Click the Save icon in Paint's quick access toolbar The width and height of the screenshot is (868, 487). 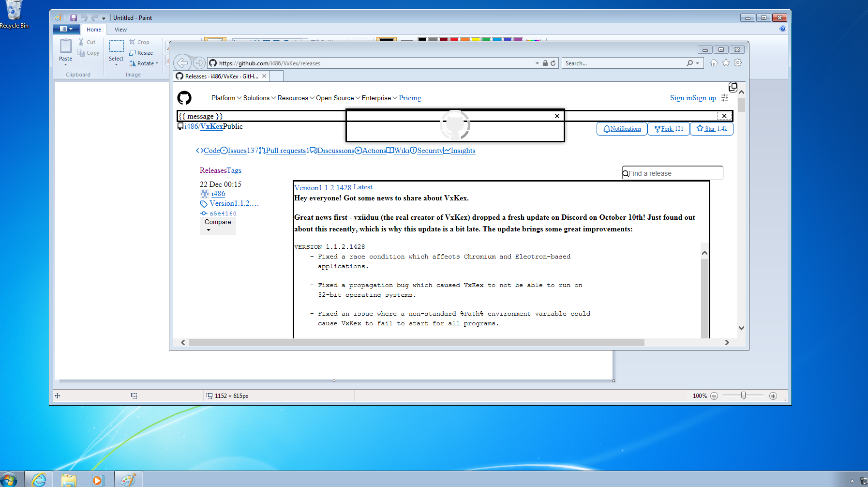(x=74, y=18)
